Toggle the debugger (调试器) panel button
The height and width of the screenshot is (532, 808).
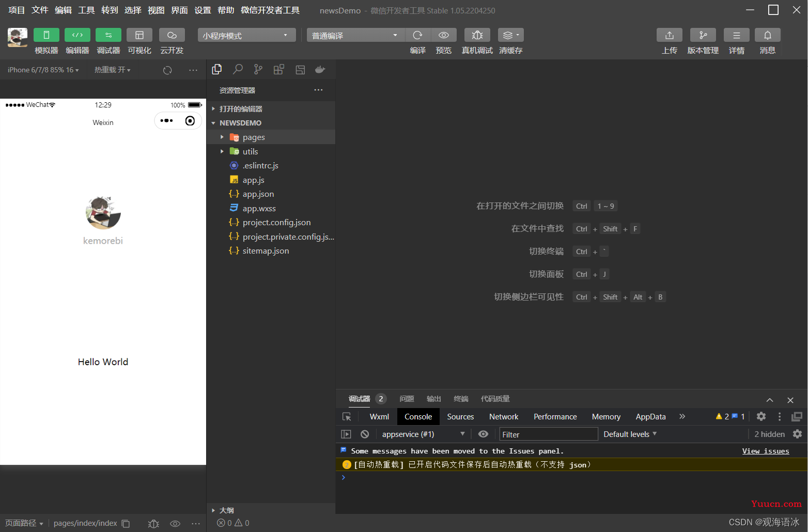tap(108, 35)
